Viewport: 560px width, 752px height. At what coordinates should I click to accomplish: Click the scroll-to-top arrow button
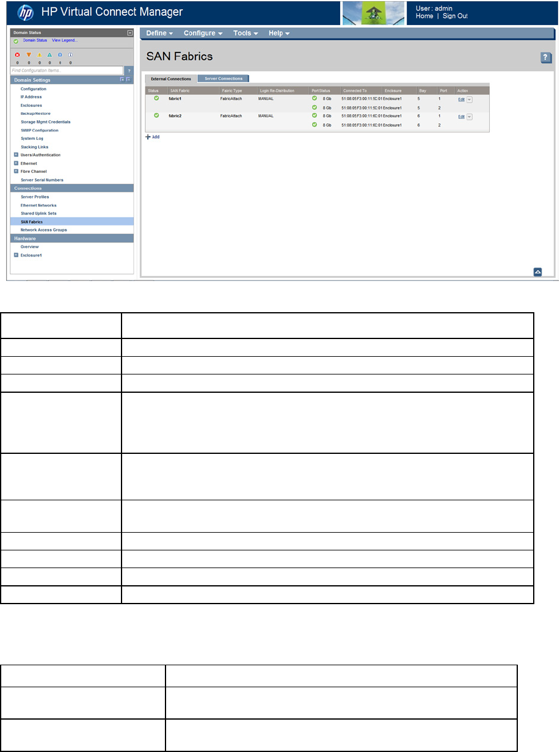[538, 272]
